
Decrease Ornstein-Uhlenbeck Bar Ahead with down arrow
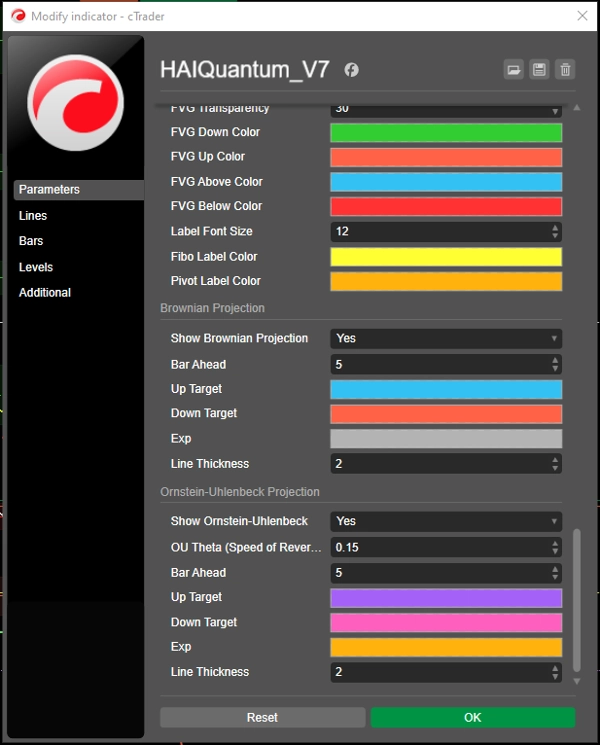pyautogui.click(x=555, y=577)
